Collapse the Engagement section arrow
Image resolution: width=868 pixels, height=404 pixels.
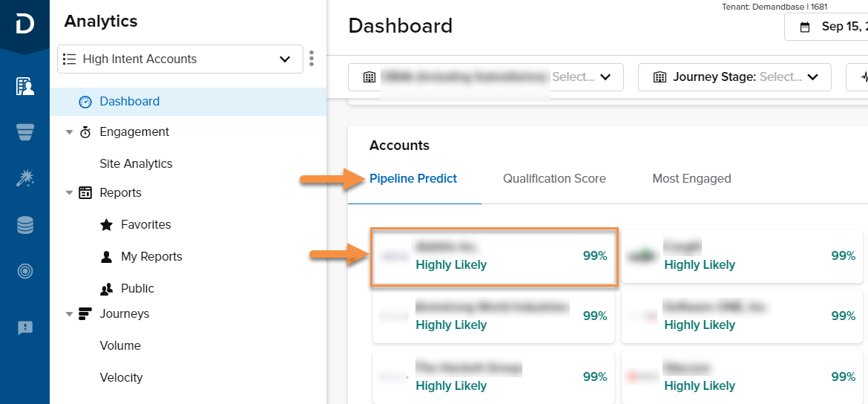tap(69, 132)
